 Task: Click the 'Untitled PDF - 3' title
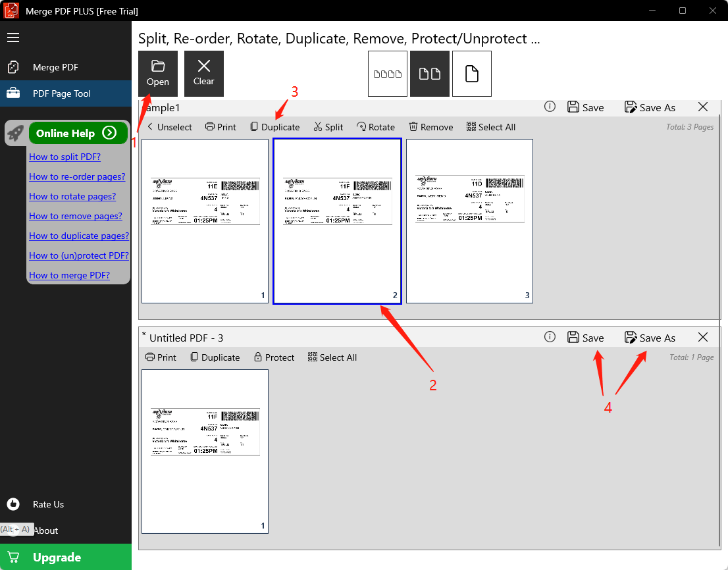coord(186,338)
